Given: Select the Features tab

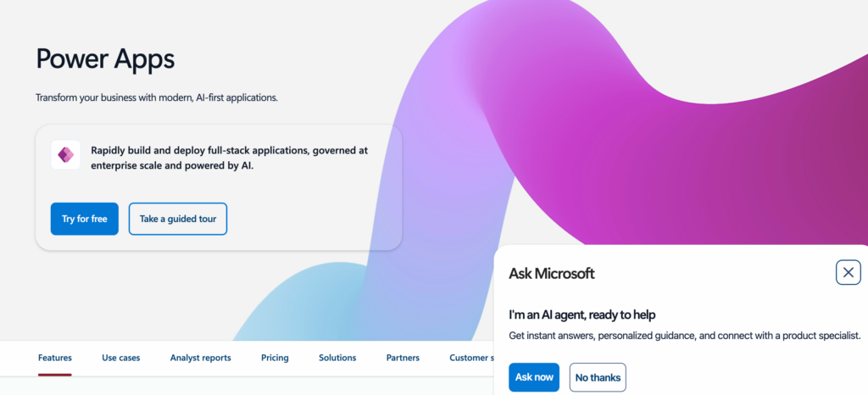Looking at the screenshot, I should [55, 358].
